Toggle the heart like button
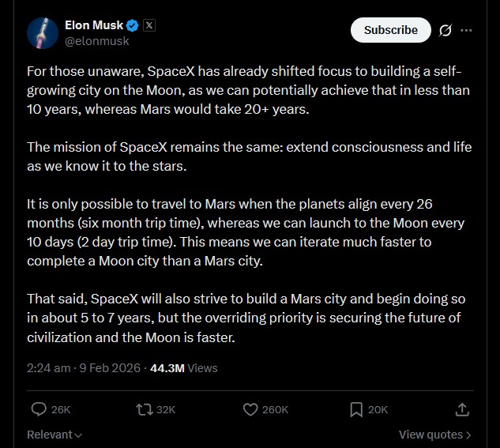The height and width of the screenshot is (448, 500). tap(250, 409)
